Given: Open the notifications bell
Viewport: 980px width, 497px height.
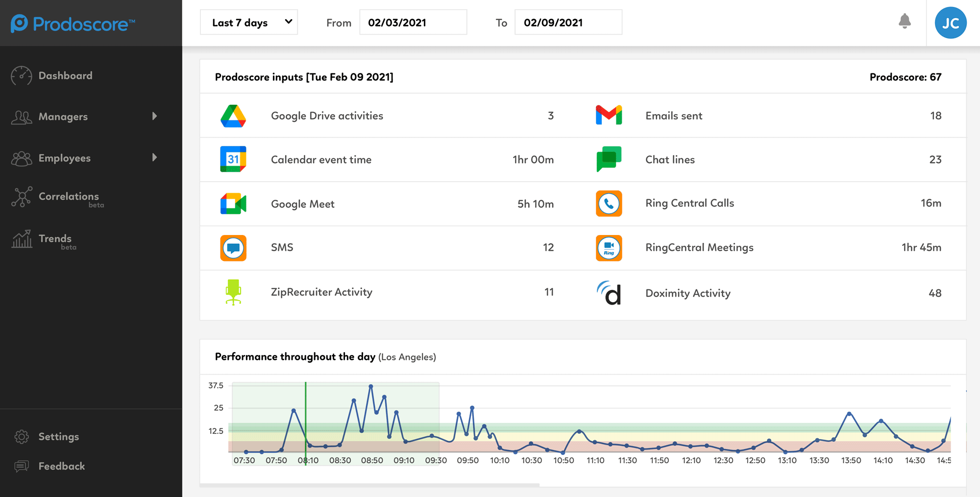Looking at the screenshot, I should click(x=905, y=21).
